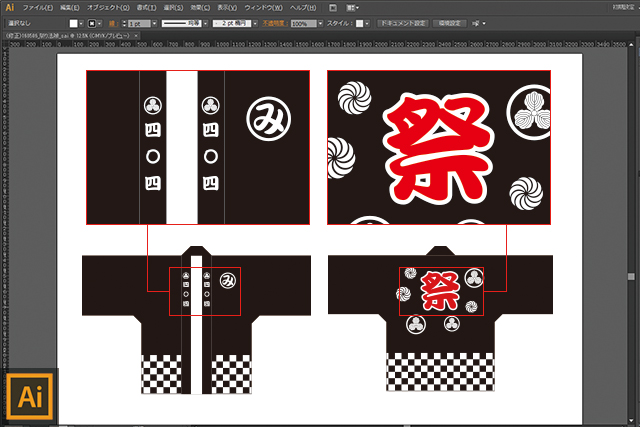Open the ファイル(F) menu
Image resolution: width=640 pixels, height=427 pixels.
(36, 7)
